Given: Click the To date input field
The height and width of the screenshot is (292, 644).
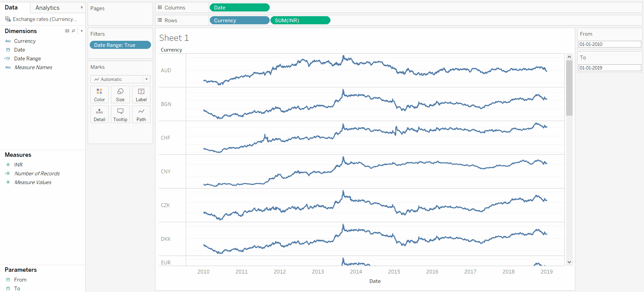Looking at the screenshot, I should 610,68.
